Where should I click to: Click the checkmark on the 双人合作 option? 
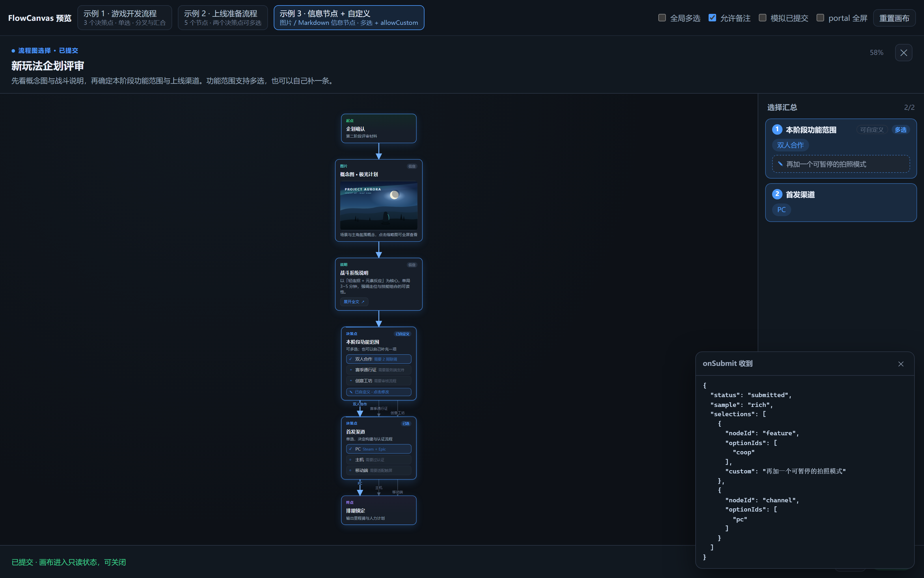(x=351, y=359)
